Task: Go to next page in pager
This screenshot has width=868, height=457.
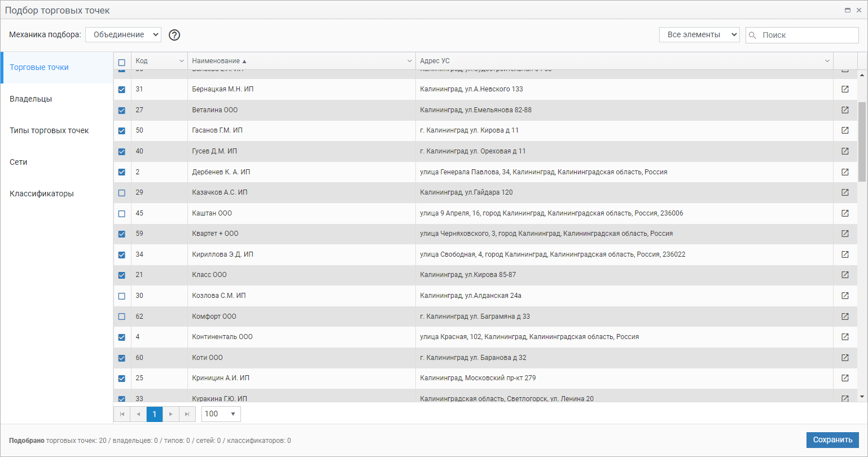Action: [171, 414]
